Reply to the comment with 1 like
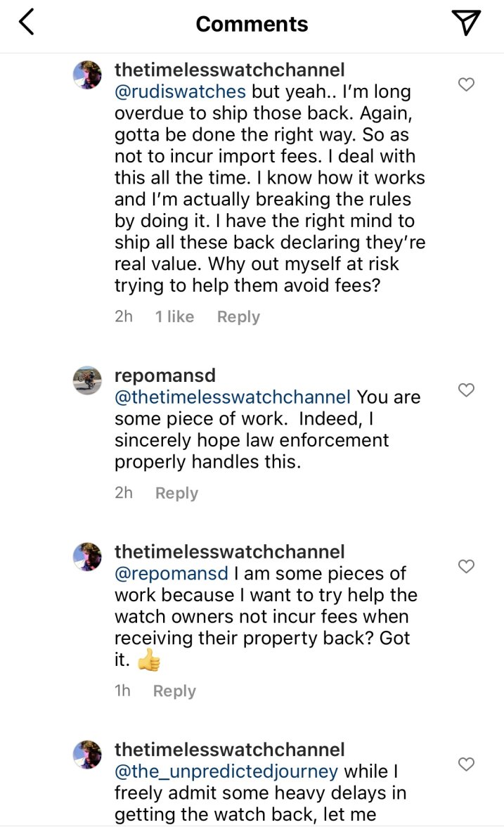 point(238,317)
